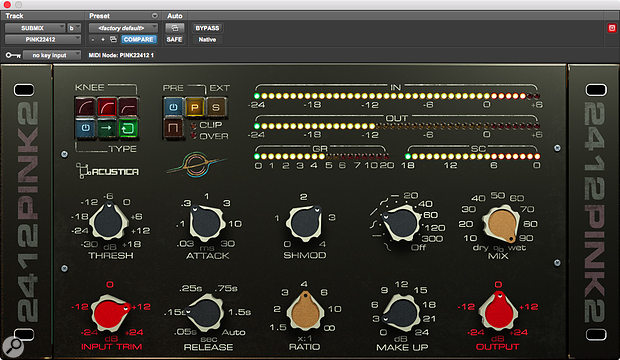The image size is (620, 360).
Task: Click the SC sidechain meter
Action: pos(472,157)
